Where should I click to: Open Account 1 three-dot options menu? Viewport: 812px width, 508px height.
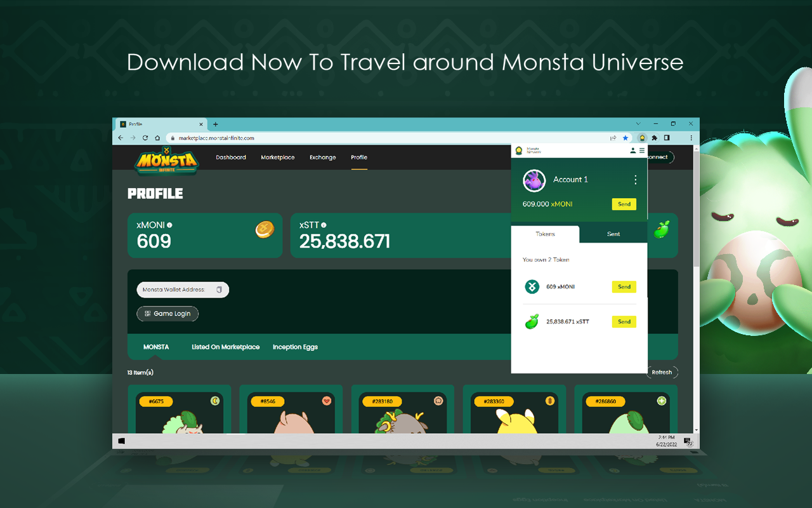pos(635,180)
